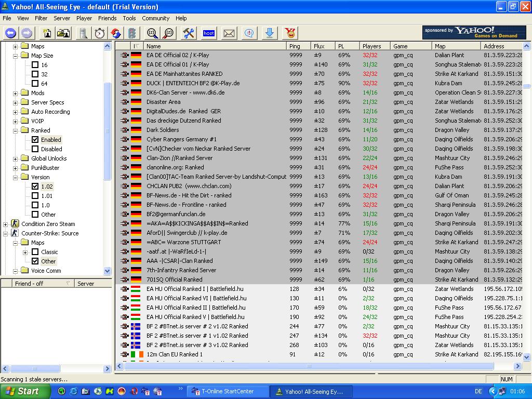The height and width of the screenshot is (399, 532).
Task: Check the Version 1.0 checkbox
Action: tap(35, 205)
